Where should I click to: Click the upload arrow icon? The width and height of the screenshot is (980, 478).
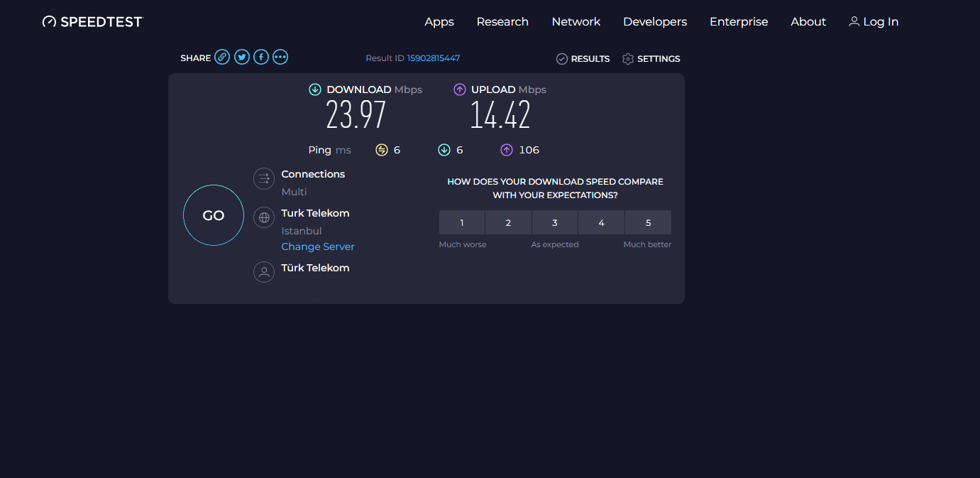tap(460, 89)
